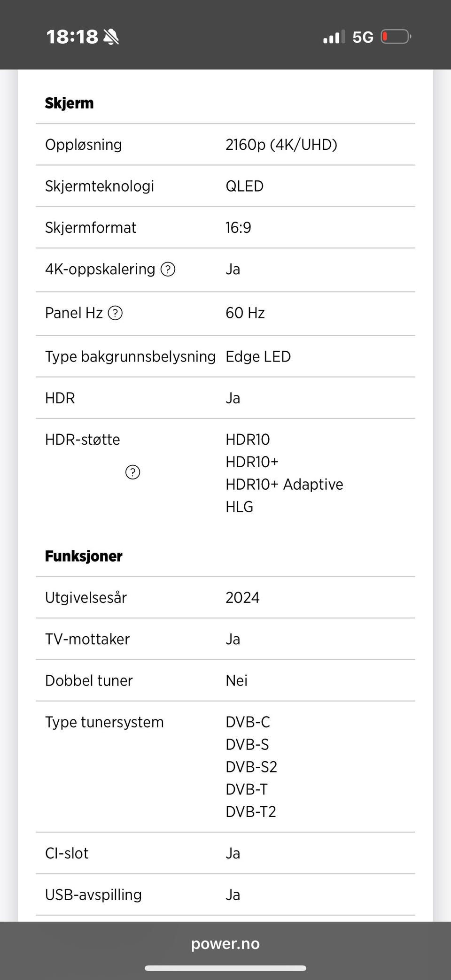Tap the cellular signal bars icon
The width and height of the screenshot is (451, 980).
pos(334,37)
